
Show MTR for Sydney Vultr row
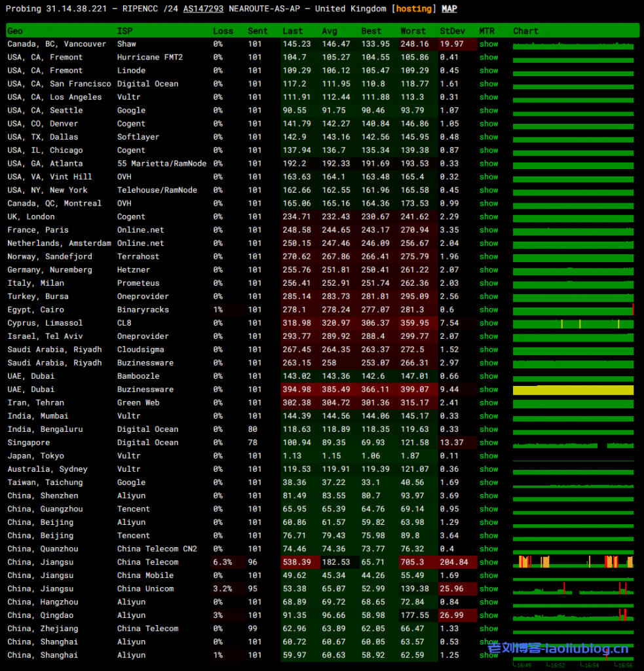click(x=488, y=469)
